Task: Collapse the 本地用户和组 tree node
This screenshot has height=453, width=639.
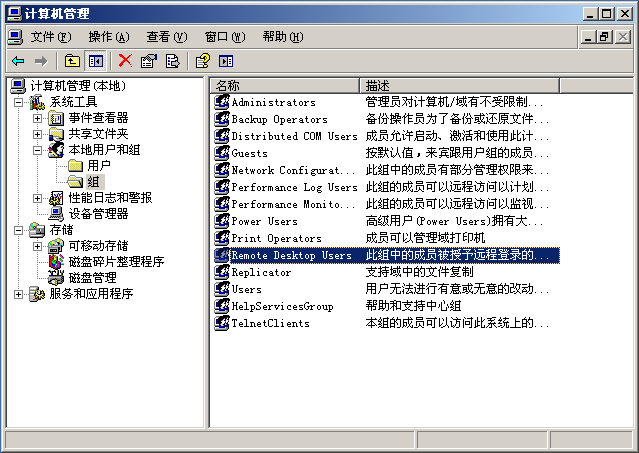Action: (37, 150)
